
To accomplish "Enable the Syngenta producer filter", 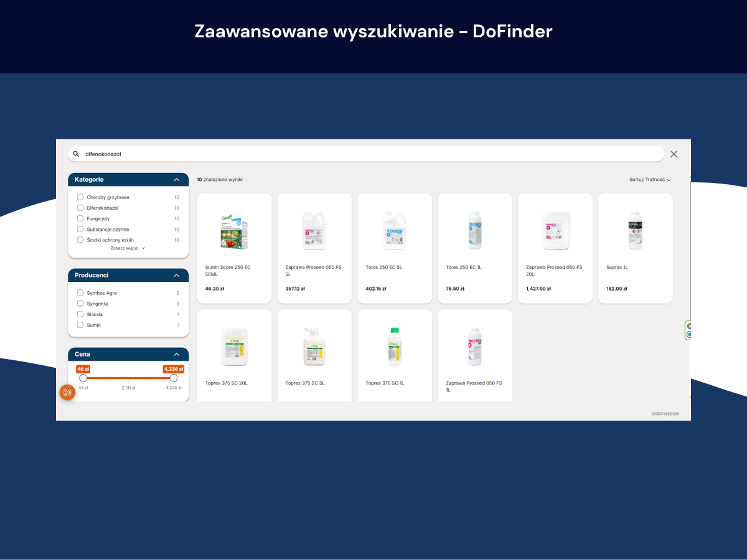I will pyautogui.click(x=80, y=304).
